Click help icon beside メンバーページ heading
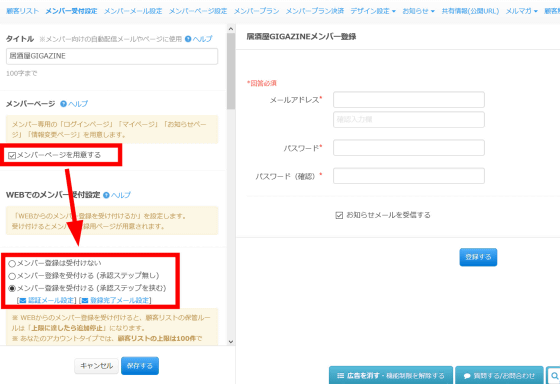The height and width of the screenshot is (384, 560). click(64, 104)
